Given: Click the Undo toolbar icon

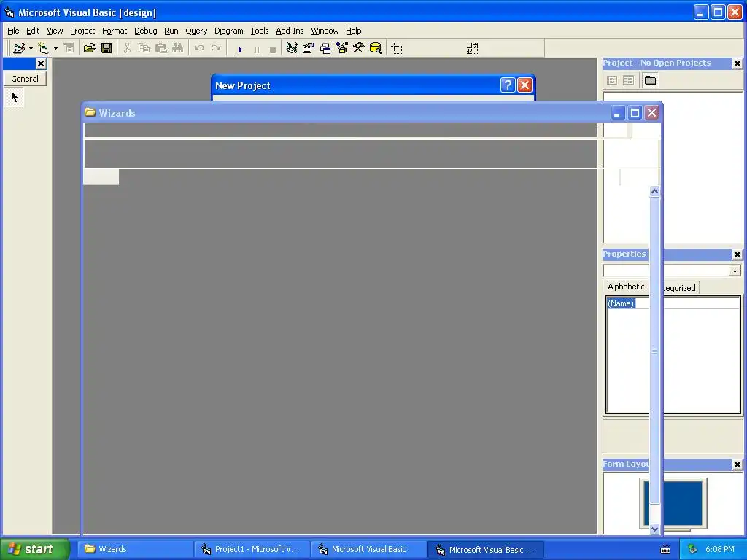Looking at the screenshot, I should (x=199, y=48).
